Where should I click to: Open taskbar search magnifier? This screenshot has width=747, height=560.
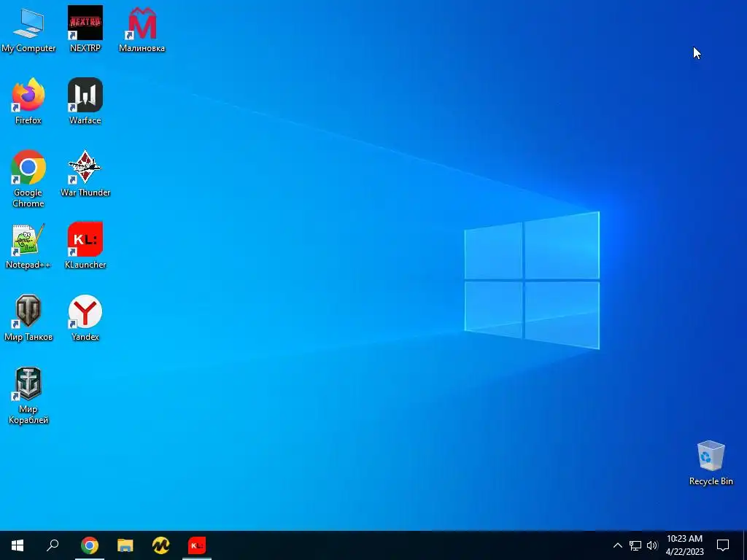click(53, 545)
